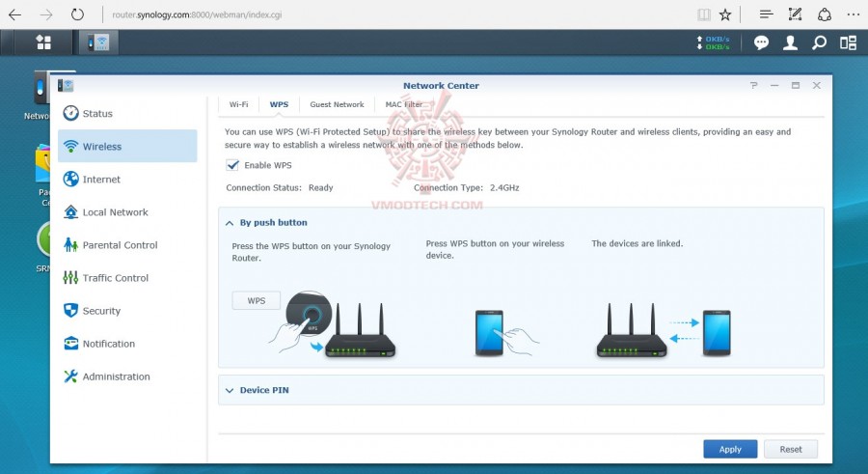
Task: Click the search magnifier icon in SRM taskbar
Action: [819, 42]
